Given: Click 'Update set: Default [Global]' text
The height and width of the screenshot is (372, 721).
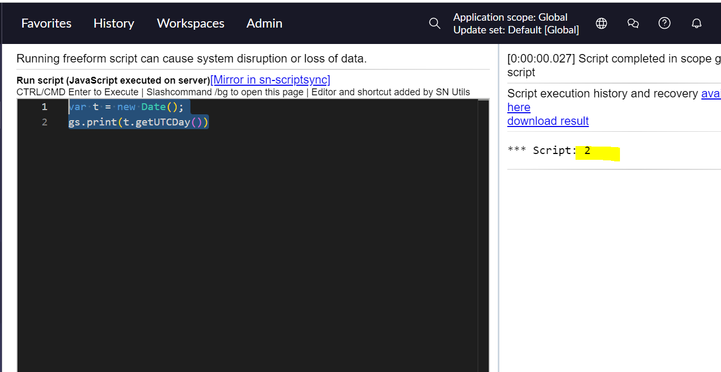Looking at the screenshot, I should (516, 30).
